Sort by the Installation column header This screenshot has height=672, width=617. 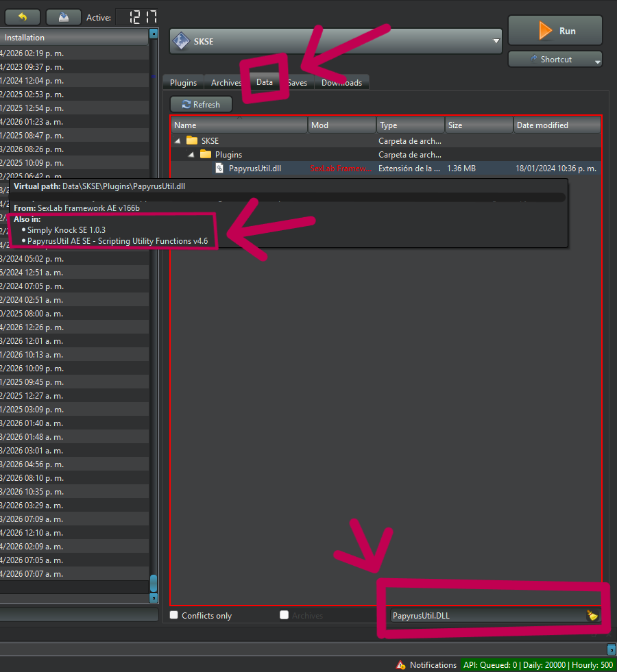point(74,37)
